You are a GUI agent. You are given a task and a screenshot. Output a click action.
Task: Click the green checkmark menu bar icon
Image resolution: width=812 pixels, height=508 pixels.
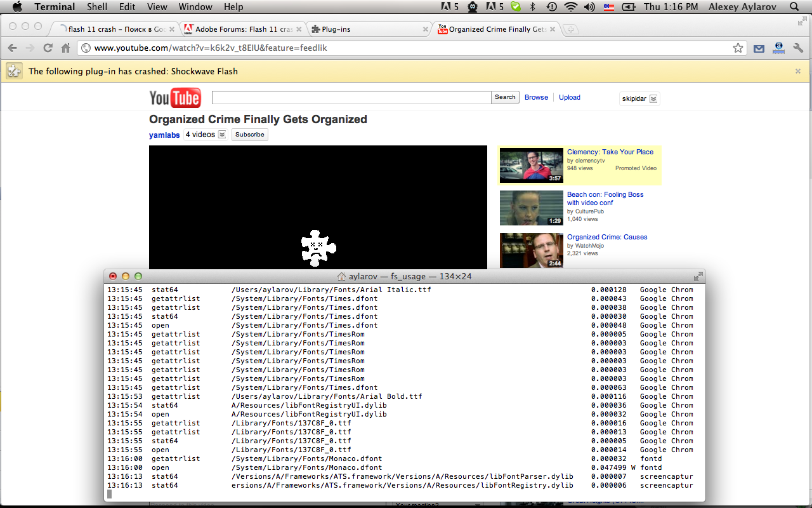(x=516, y=7)
